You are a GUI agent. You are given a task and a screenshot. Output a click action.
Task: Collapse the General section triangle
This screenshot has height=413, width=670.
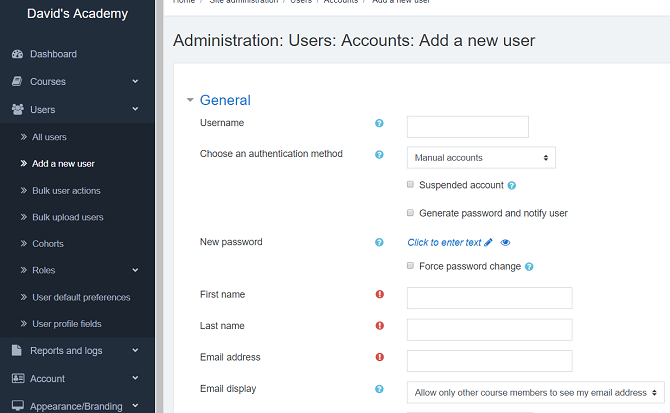click(190, 100)
